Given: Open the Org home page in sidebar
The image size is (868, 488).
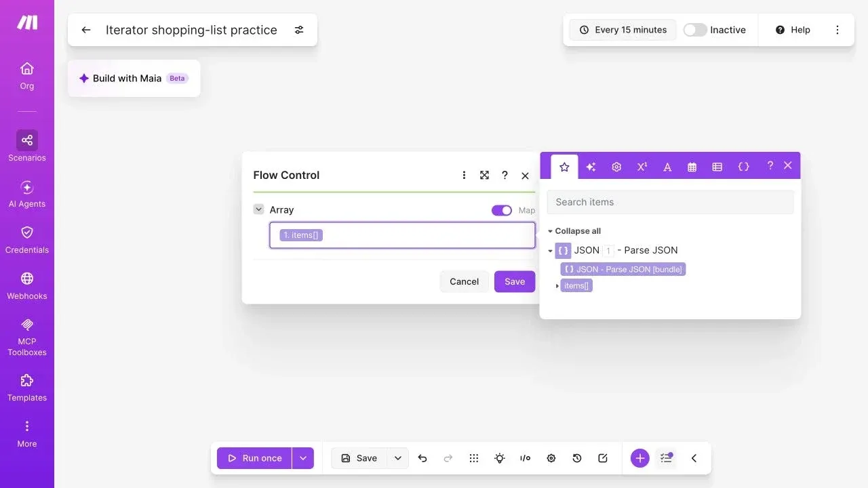Looking at the screenshot, I should pos(27,75).
